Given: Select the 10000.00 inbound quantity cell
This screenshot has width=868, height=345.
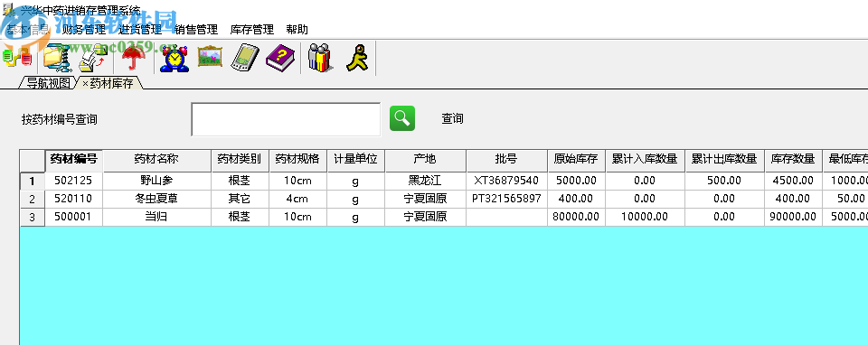Looking at the screenshot, I should [x=645, y=218].
